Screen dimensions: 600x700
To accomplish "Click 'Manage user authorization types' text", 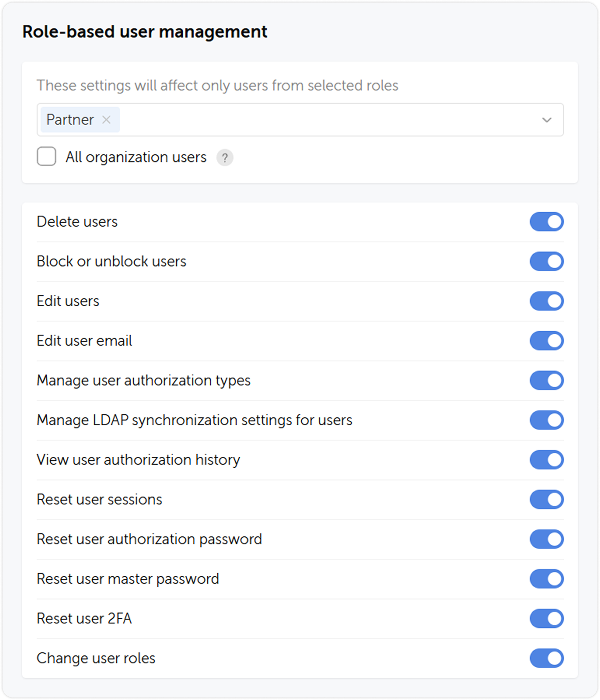I will tap(144, 381).
